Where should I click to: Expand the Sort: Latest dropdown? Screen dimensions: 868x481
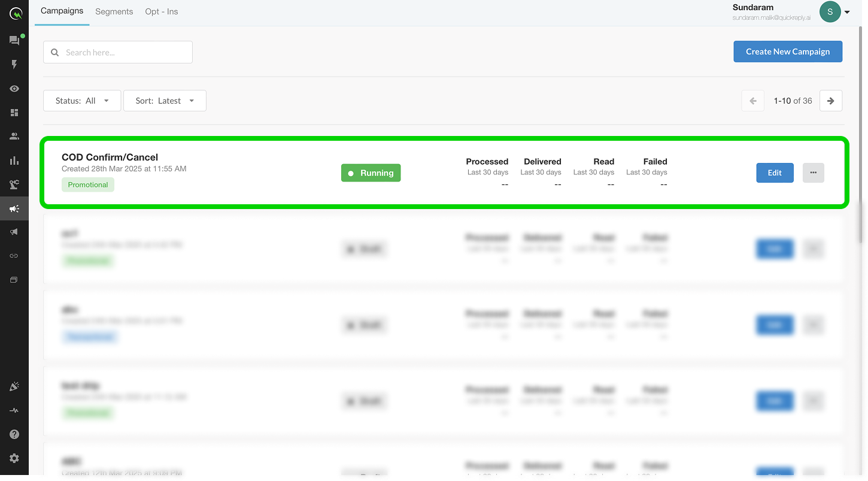(165, 101)
